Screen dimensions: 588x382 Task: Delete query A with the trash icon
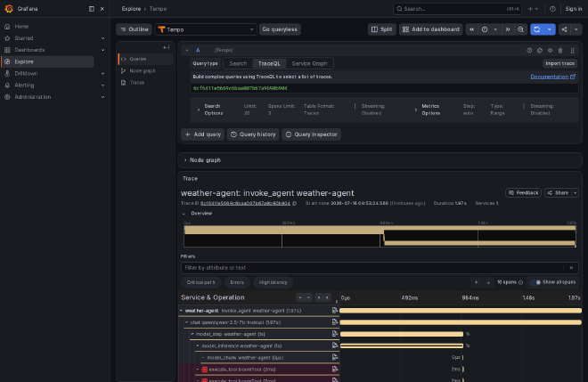click(x=560, y=50)
